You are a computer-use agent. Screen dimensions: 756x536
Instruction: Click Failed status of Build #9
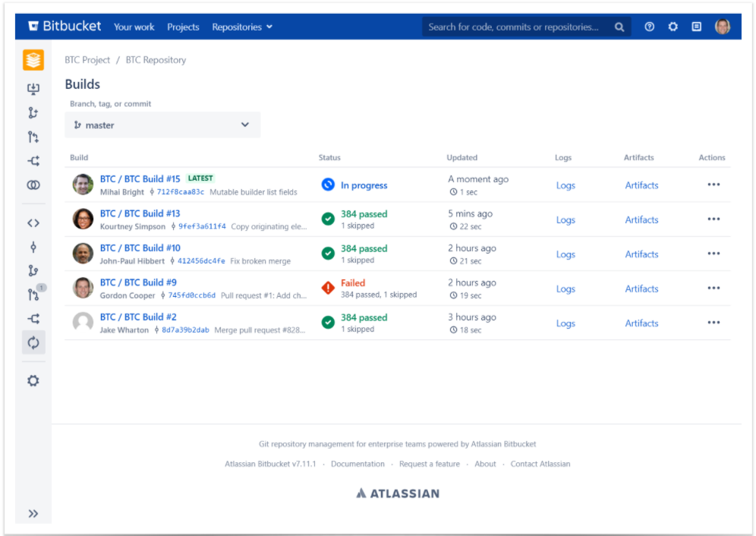353,282
